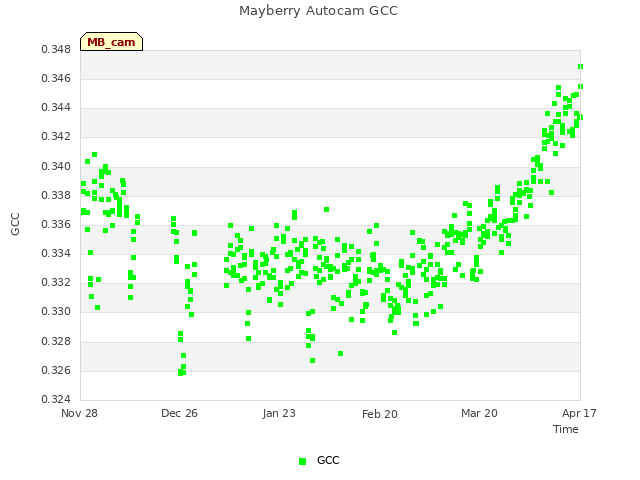Click the 0.330 y-axis value
The height and width of the screenshot is (480, 640).
coord(56,312)
